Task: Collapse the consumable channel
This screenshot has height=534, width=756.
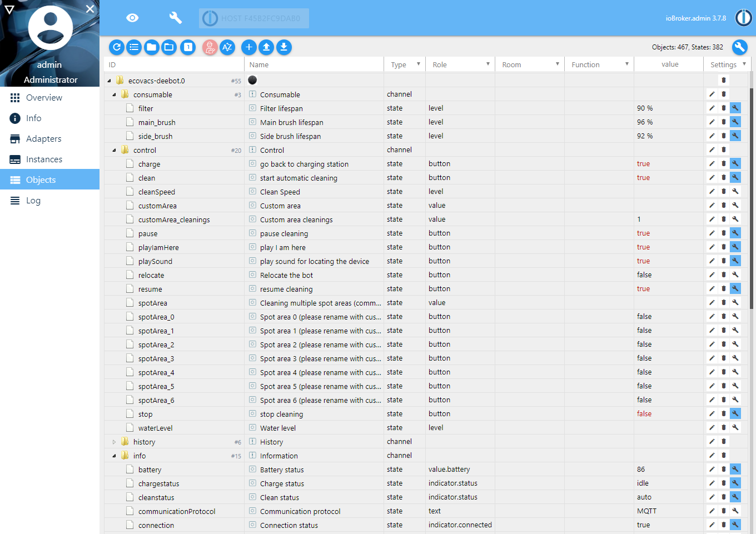Action: click(x=115, y=95)
